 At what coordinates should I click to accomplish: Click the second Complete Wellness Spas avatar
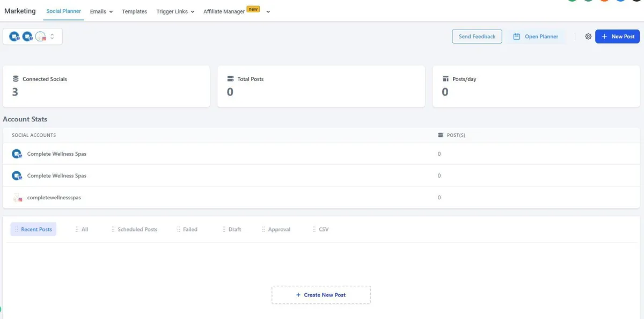click(17, 176)
